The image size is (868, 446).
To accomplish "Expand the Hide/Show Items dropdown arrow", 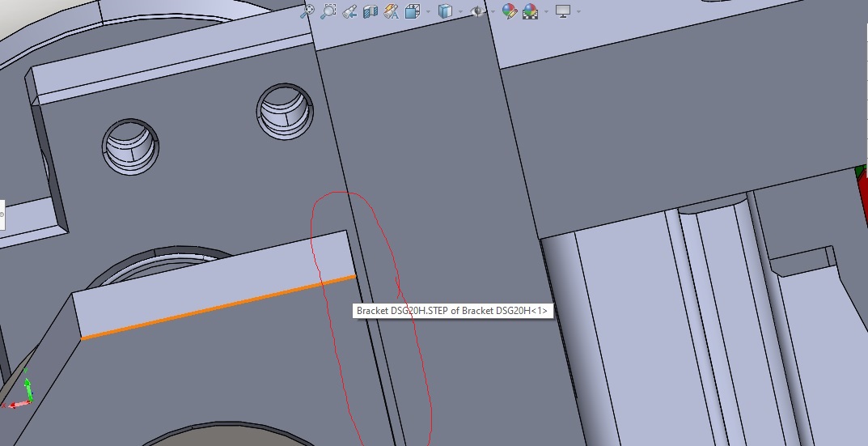I will [492, 11].
